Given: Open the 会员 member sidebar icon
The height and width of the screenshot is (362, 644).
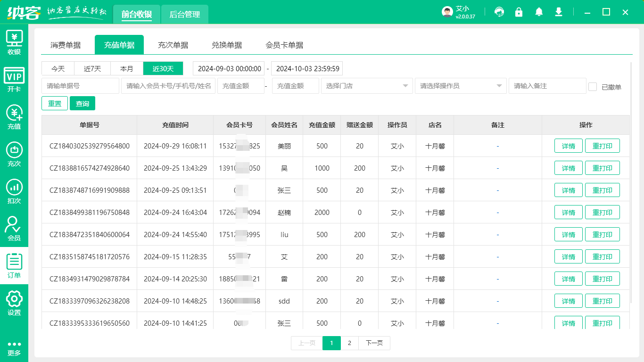Looking at the screenshot, I should (x=14, y=229).
